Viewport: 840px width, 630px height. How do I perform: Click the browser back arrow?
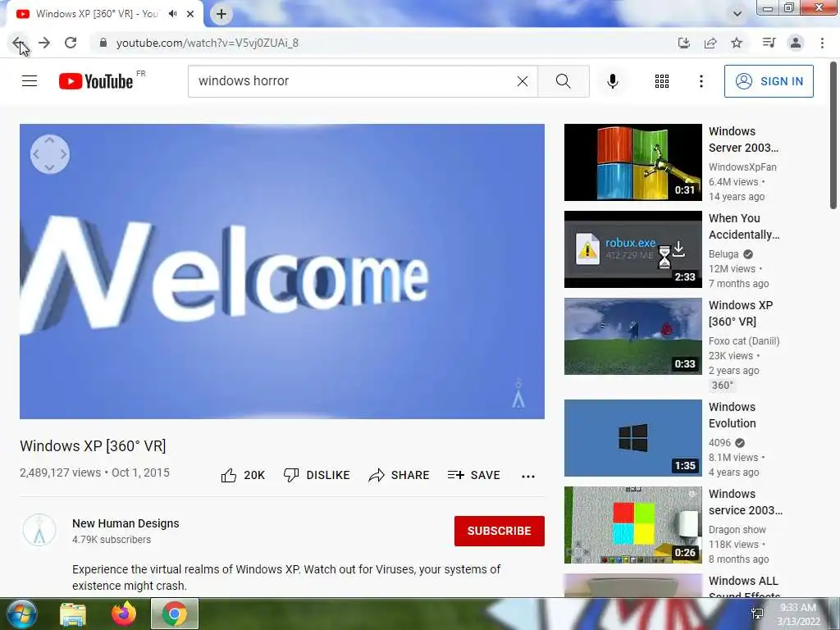click(x=18, y=43)
